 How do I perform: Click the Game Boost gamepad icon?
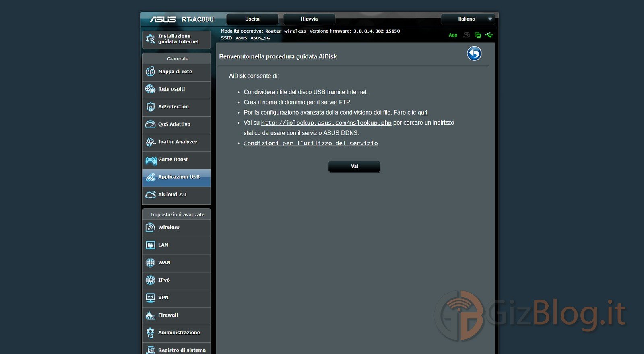point(151,161)
